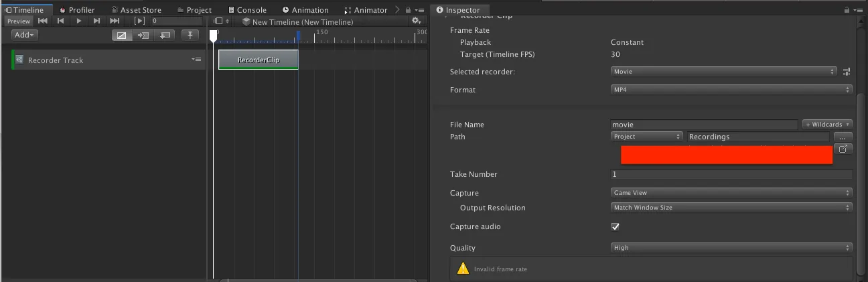Viewport: 868px width, 282px height.
Task: Open timeline settings gear menu
Action: point(417,21)
